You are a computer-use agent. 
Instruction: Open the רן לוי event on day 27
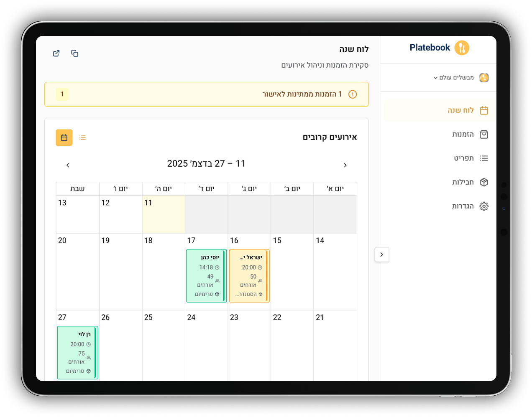78,353
